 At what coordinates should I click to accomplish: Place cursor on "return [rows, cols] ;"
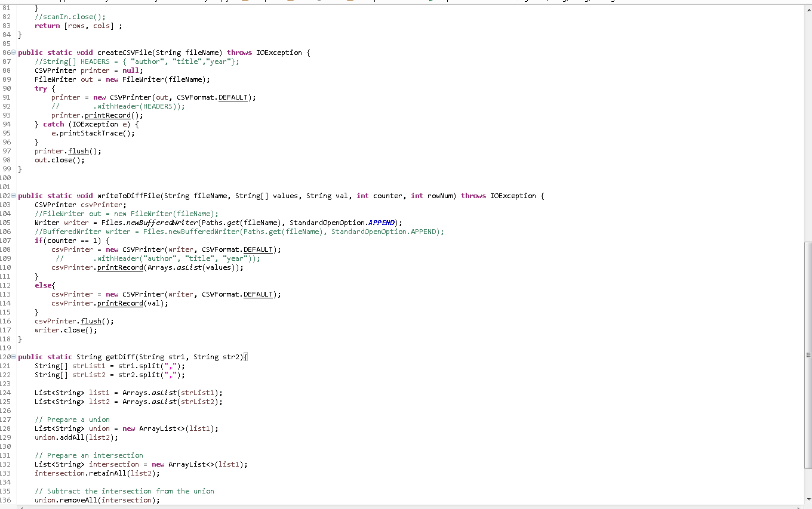click(x=78, y=26)
